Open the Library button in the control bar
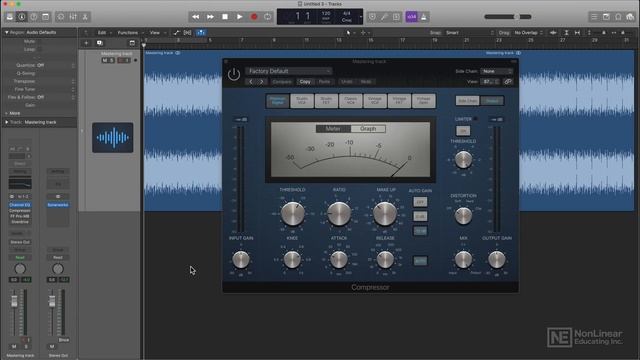The width and height of the screenshot is (640, 360). pos(10,17)
